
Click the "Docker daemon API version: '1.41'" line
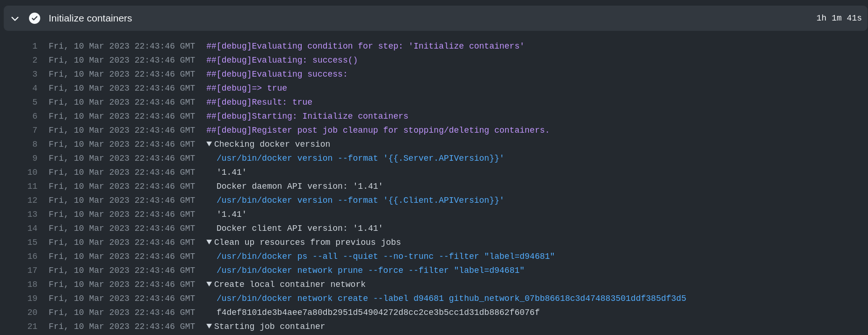click(300, 186)
